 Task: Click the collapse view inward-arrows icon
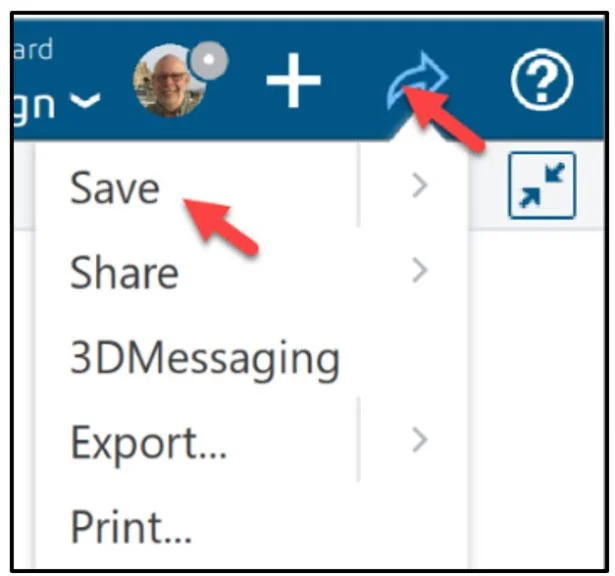pos(542,185)
